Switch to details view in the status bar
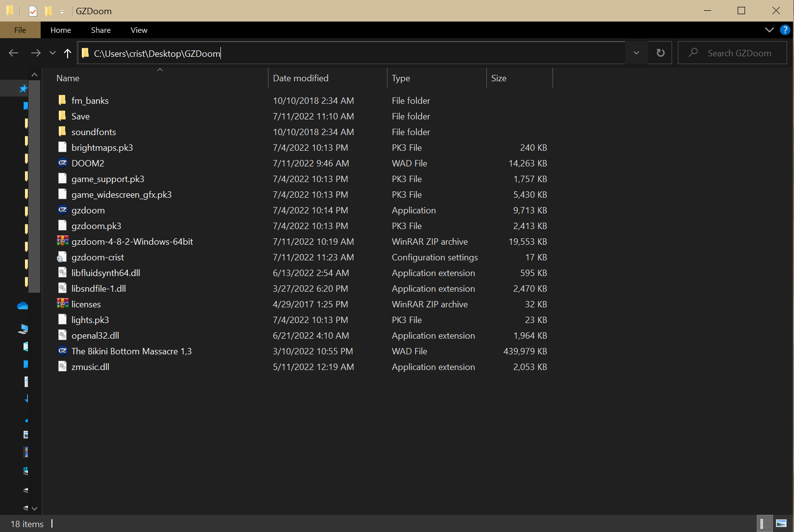Screen dimensions: 794x532 763,524
